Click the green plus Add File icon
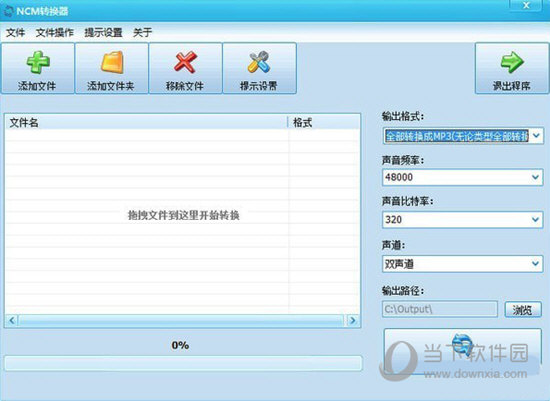This screenshot has width=550, height=401. point(38,62)
